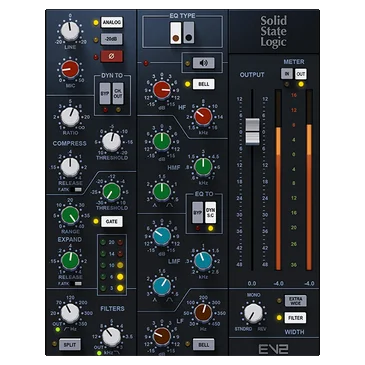365x365 pixels.
Task: Toggle the HF BELL button
Action: 204,84
